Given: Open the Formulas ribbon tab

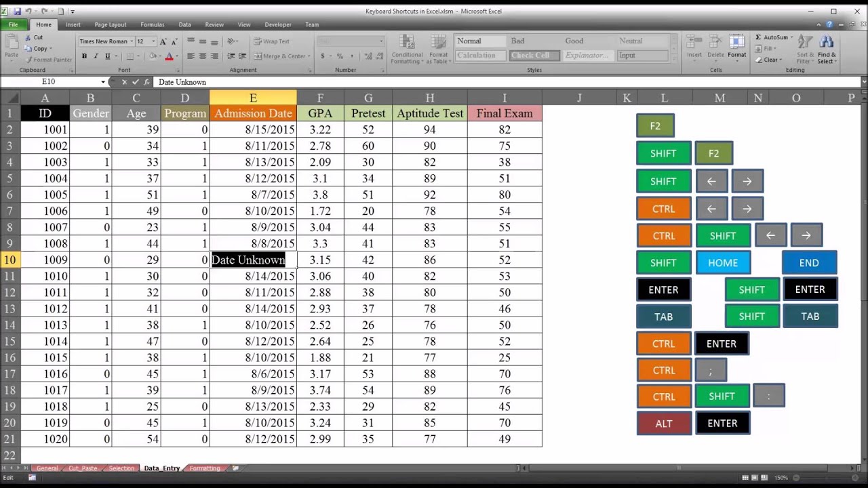Looking at the screenshot, I should click(153, 24).
